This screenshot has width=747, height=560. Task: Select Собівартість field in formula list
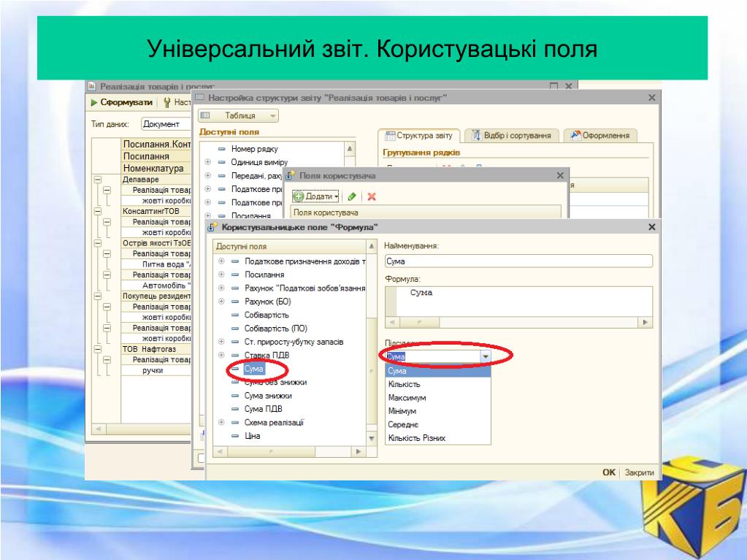267,315
